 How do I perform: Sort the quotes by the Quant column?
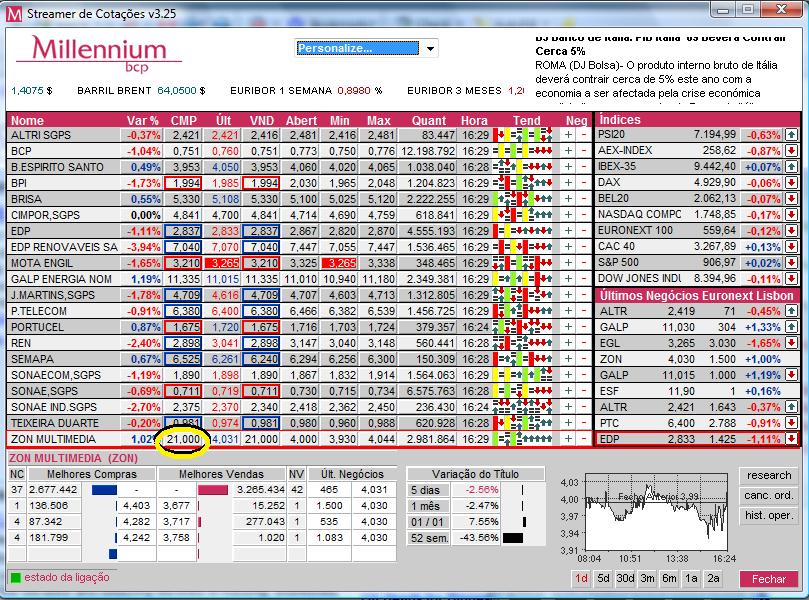coord(429,120)
